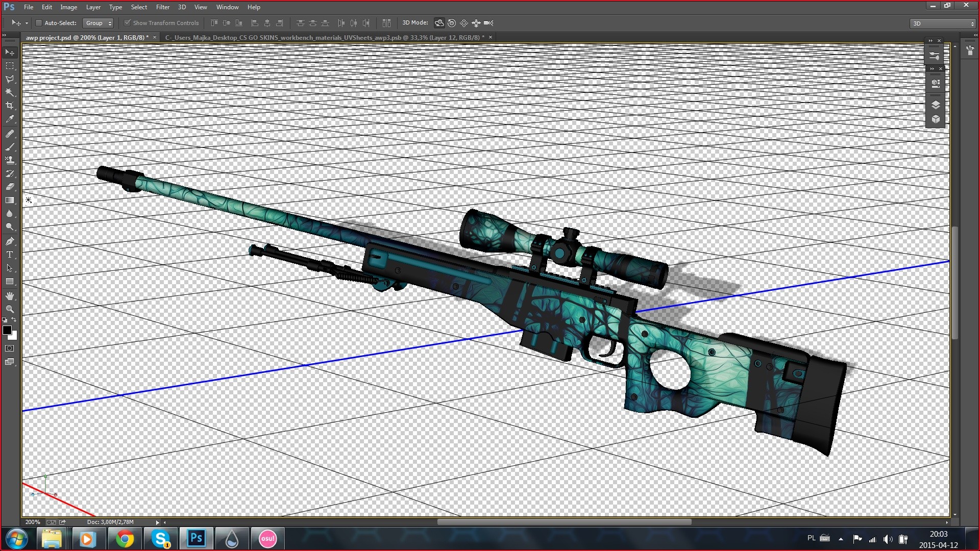Select the Hand tool
Image resolution: width=980 pixels, height=551 pixels.
point(10,296)
